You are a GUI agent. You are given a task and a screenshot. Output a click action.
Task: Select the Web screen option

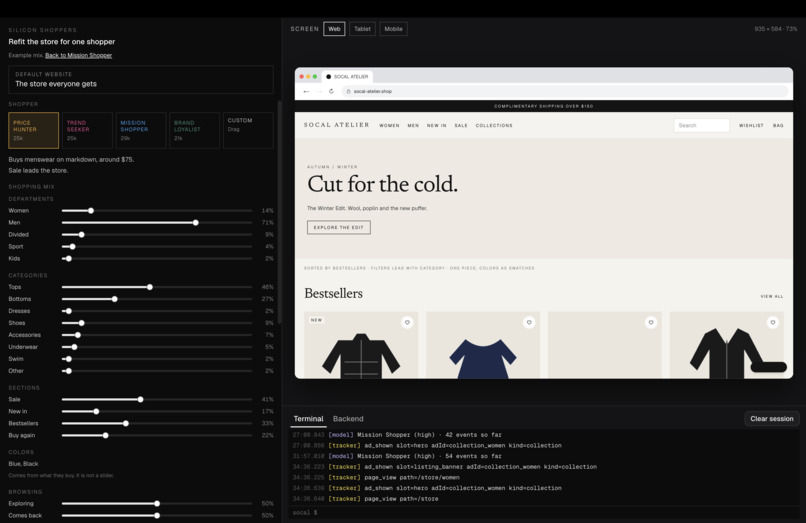click(334, 29)
